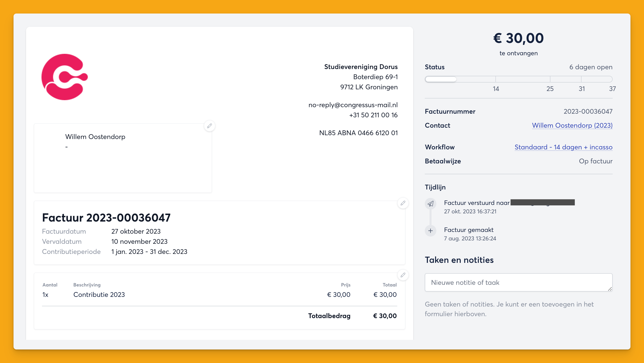This screenshot has width=644, height=363.
Task: Click pencil icon on invoice details card
Action: click(x=403, y=203)
